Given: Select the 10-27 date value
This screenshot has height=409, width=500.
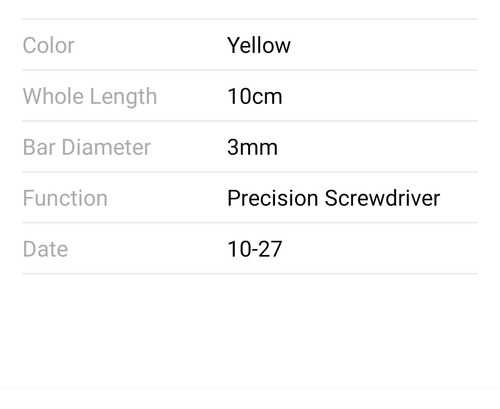Looking at the screenshot, I should pyautogui.click(x=255, y=249).
